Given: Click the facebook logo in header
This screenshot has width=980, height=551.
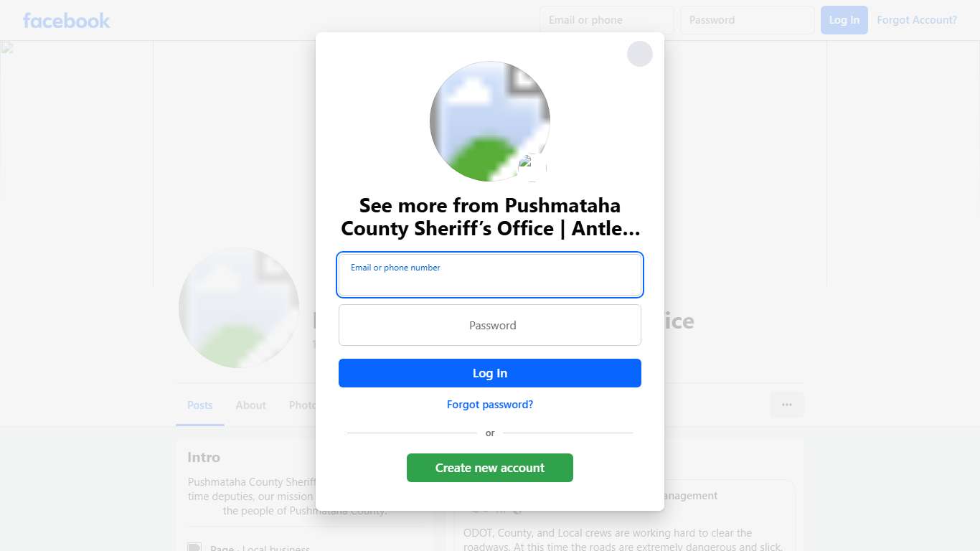Looking at the screenshot, I should (x=66, y=20).
